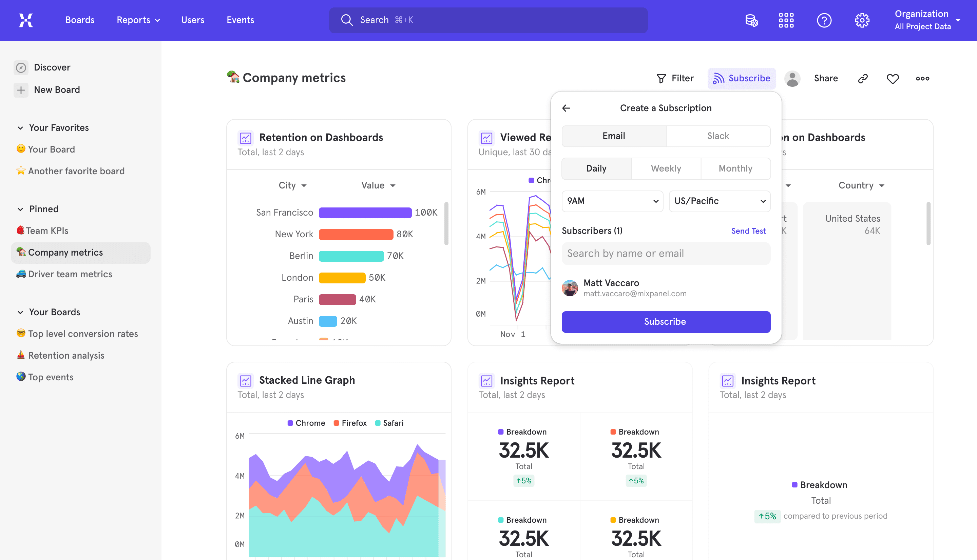Screen dimensions: 977x560
Task: Open the apps grid icon
Action: pos(786,20)
